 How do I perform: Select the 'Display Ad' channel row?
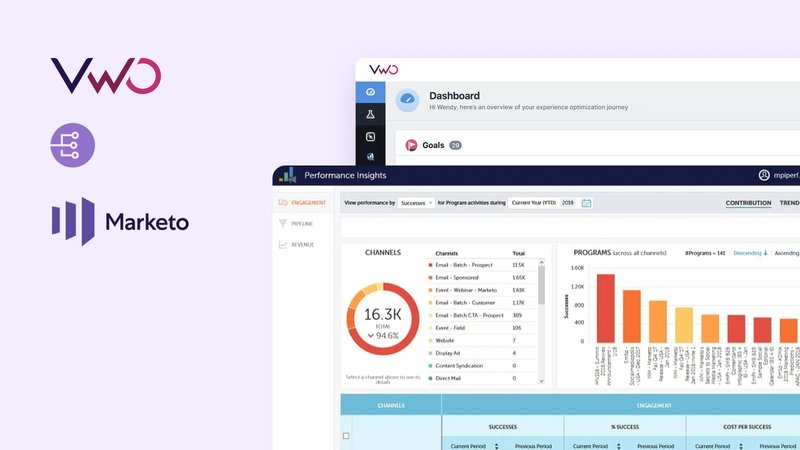482,353
